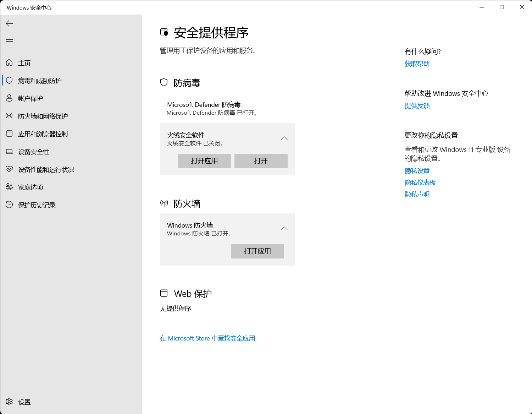Click the signal icon for 防火墙和网络保护
532x414 pixels.
click(9, 116)
